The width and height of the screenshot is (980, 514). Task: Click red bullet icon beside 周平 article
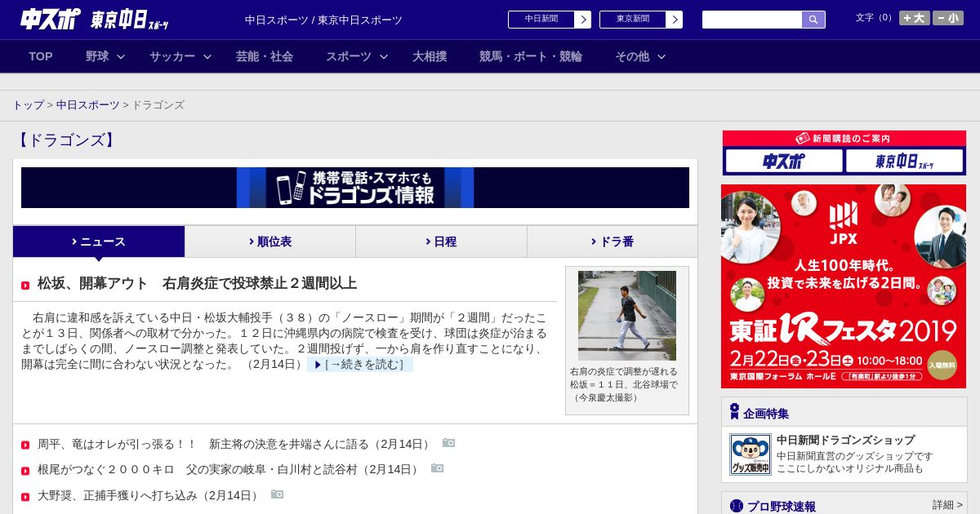(25, 445)
